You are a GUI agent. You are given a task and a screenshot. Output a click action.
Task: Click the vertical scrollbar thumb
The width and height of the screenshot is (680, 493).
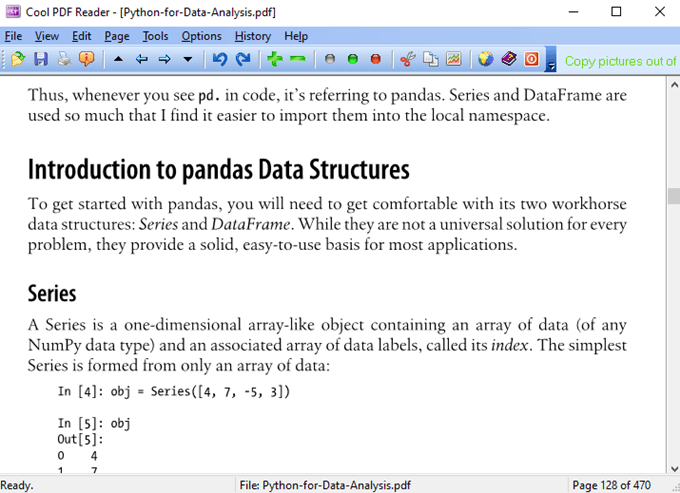[x=674, y=196]
